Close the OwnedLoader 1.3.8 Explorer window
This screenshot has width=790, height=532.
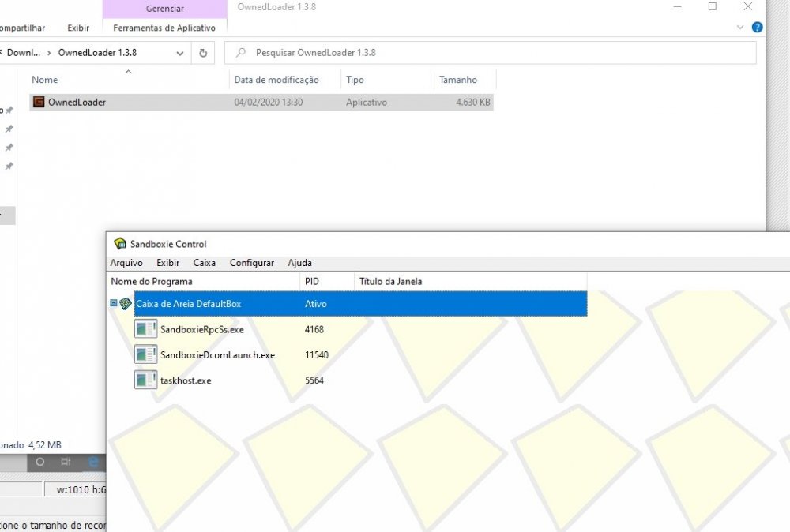coord(747,6)
